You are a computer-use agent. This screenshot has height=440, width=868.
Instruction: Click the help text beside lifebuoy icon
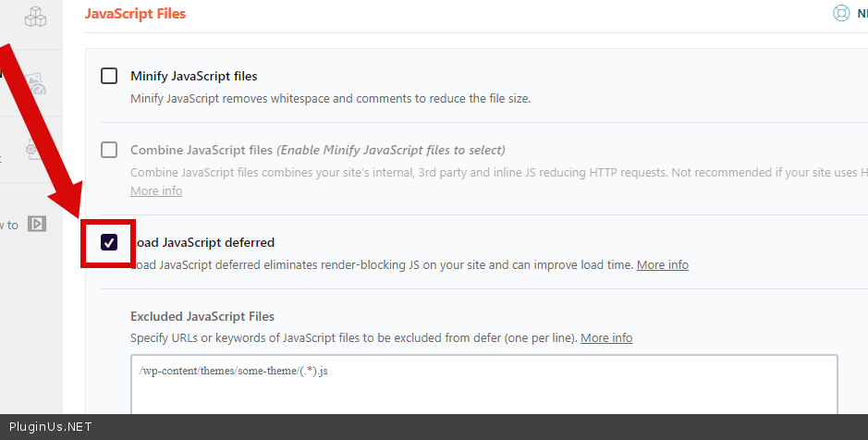click(862, 14)
